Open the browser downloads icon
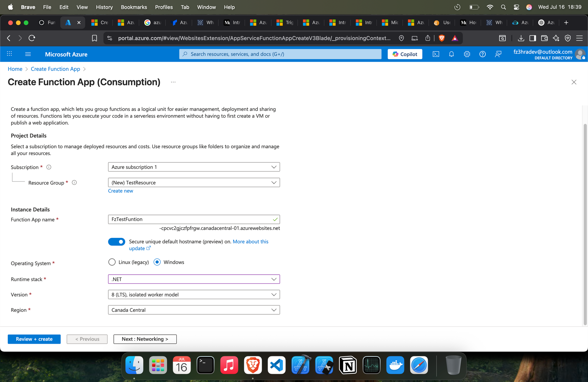Image resolution: width=588 pixels, height=382 pixels. click(x=521, y=38)
